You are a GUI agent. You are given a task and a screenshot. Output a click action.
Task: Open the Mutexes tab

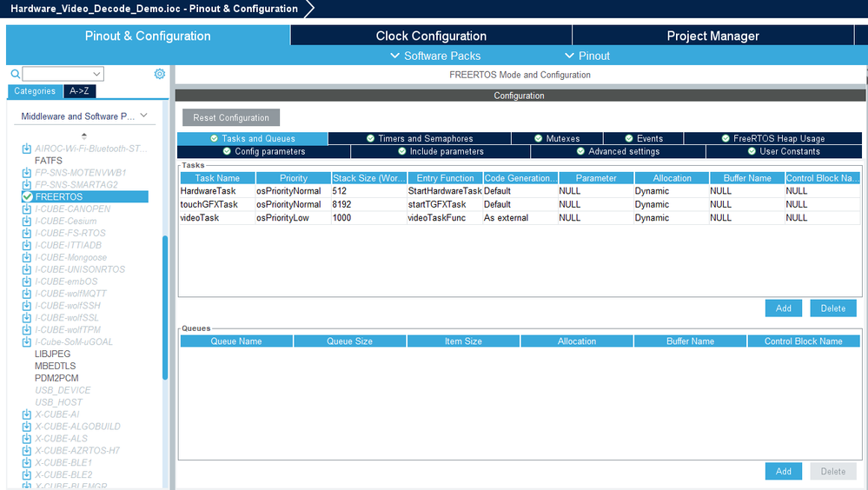[557, 138]
